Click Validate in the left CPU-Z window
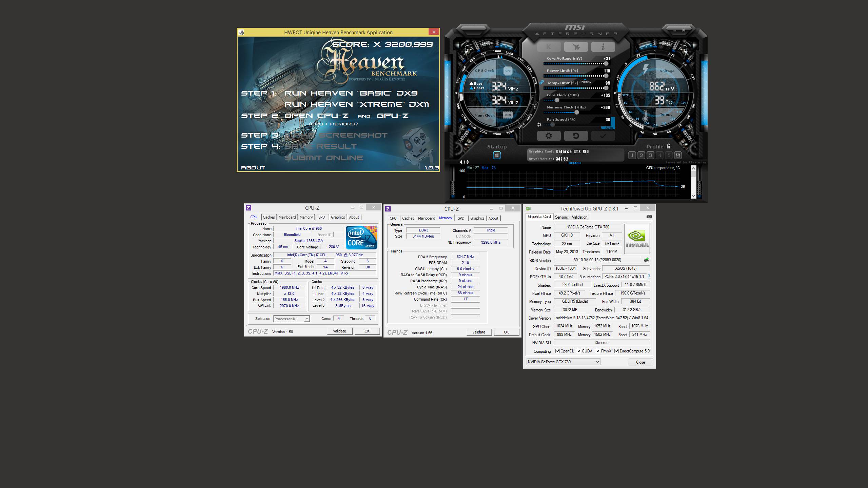868x488 pixels. [339, 331]
